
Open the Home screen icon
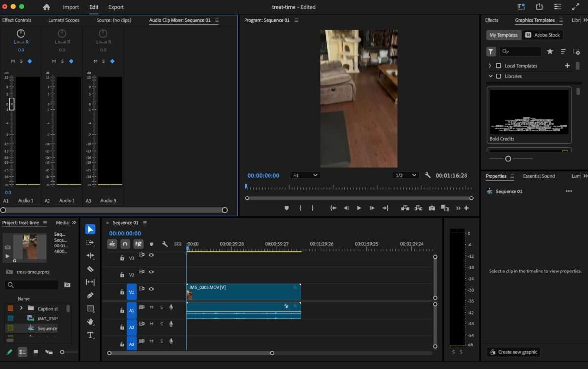coord(47,7)
